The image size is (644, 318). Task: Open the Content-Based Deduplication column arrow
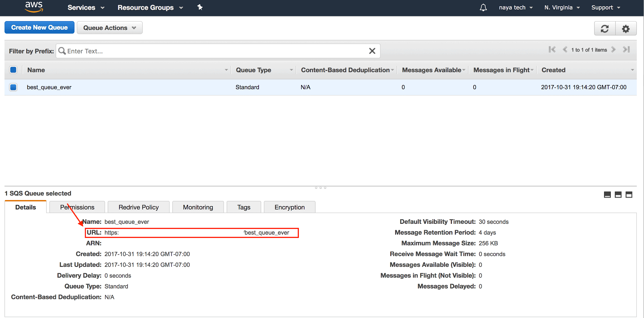[392, 70]
